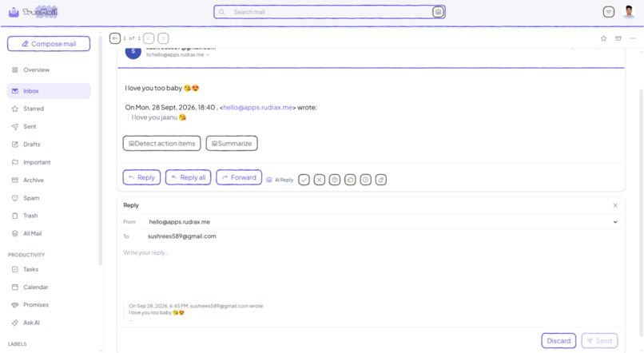Archive this email using the box icon
The image size is (644, 353).
coord(618,38)
